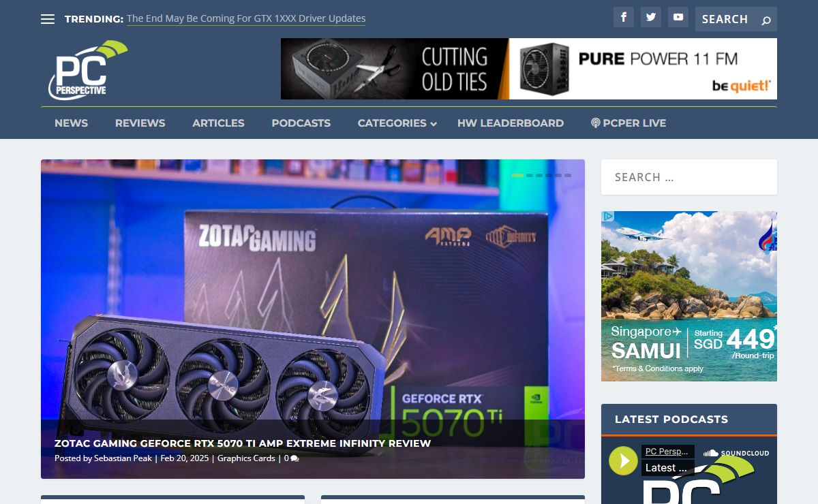The image size is (818, 504).
Task: Open Podcasts menu item
Action: point(301,123)
